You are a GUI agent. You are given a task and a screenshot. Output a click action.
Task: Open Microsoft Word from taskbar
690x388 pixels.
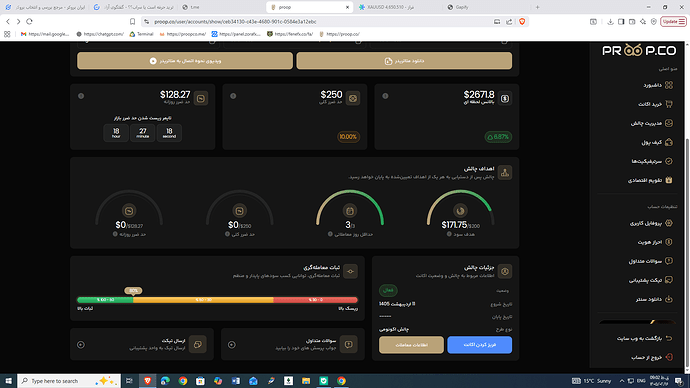[x=235, y=381]
